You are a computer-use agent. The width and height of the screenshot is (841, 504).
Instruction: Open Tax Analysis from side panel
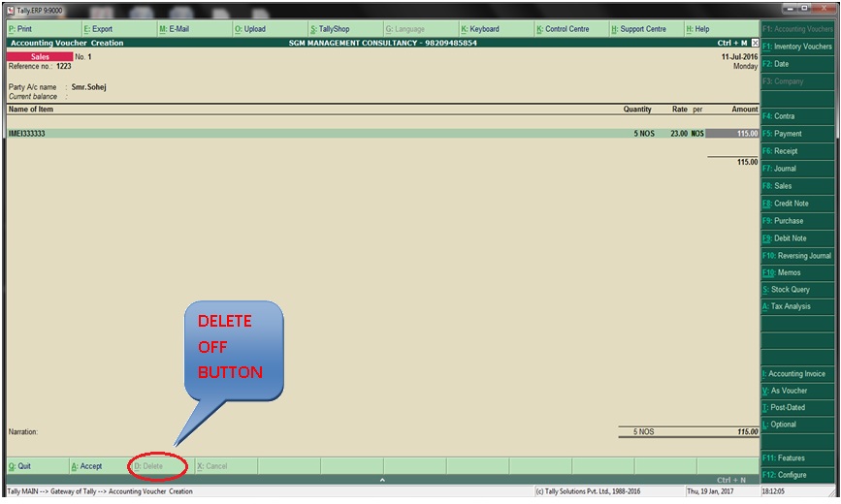coord(797,306)
